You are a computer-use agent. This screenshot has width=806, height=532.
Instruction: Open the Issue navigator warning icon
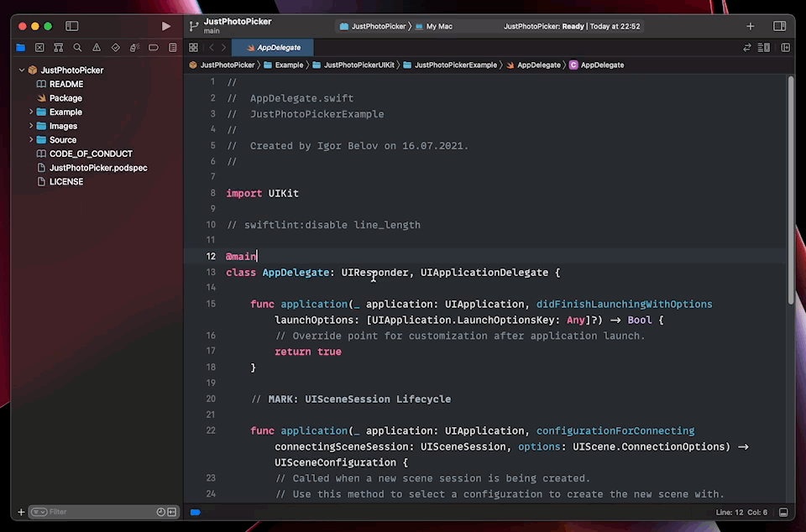(97, 47)
